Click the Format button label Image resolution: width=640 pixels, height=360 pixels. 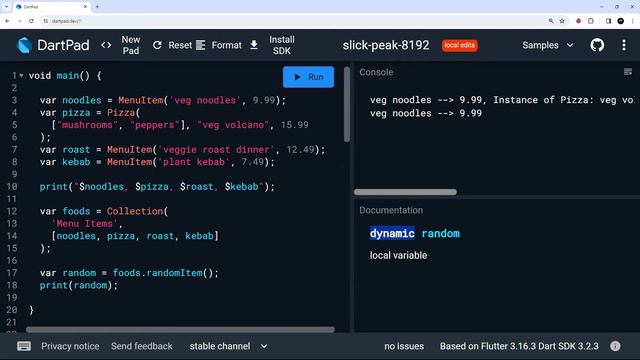(x=227, y=45)
